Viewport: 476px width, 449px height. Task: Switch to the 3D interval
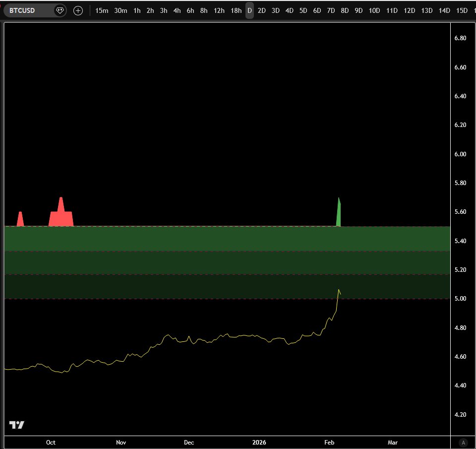pyautogui.click(x=275, y=10)
